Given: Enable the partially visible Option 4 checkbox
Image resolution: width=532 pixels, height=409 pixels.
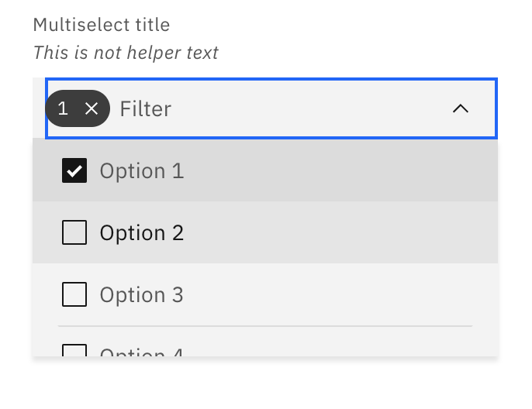Looking at the screenshot, I should click(74, 351).
